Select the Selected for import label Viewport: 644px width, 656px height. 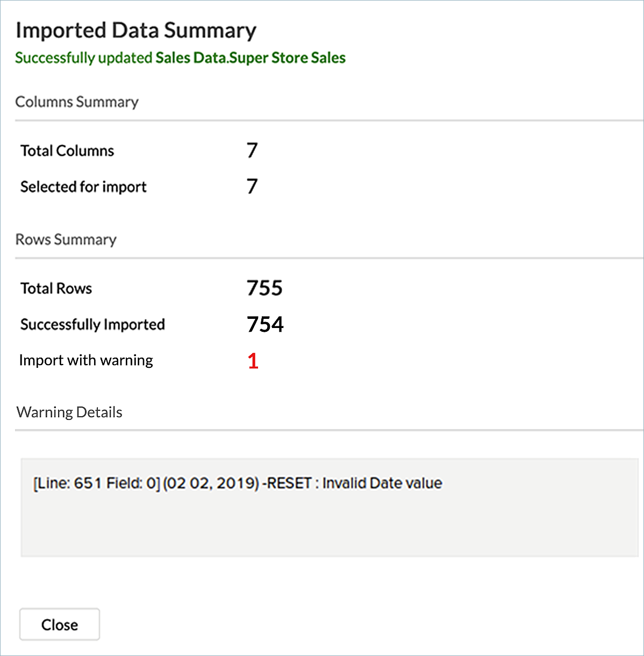tap(83, 187)
